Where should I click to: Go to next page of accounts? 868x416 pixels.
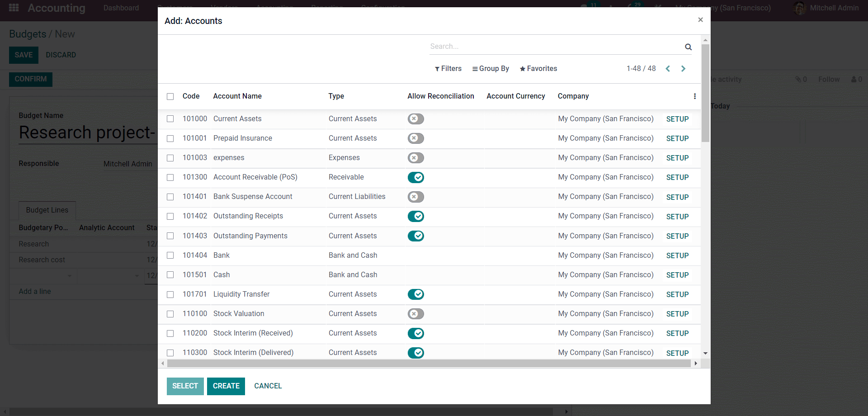[x=683, y=69]
